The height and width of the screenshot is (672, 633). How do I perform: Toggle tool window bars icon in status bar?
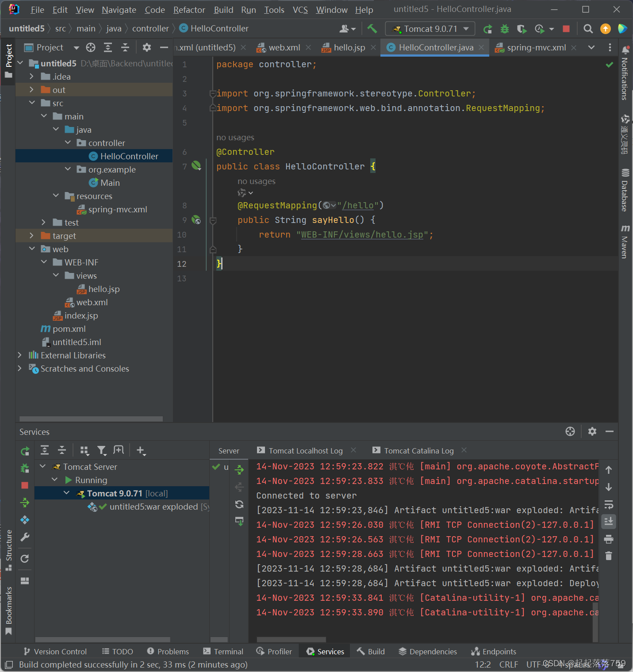tap(8, 664)
